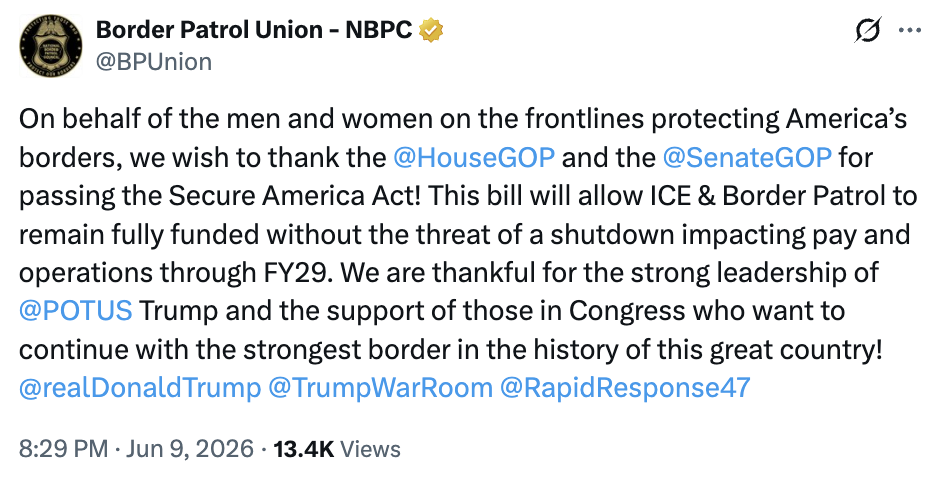The width and height of the screenshot is (948, 480).
Task: Click the word Congress in the post
Action: [627, 312]
